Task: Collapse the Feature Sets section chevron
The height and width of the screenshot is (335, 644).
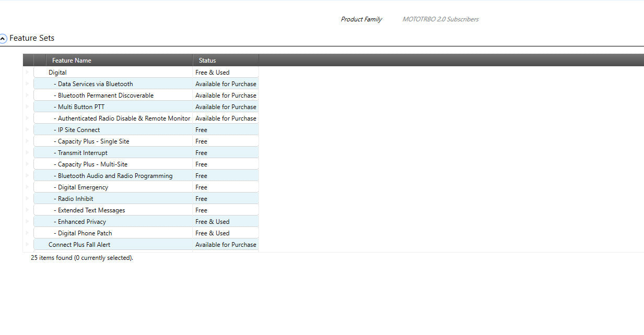Action: [3, 39]
